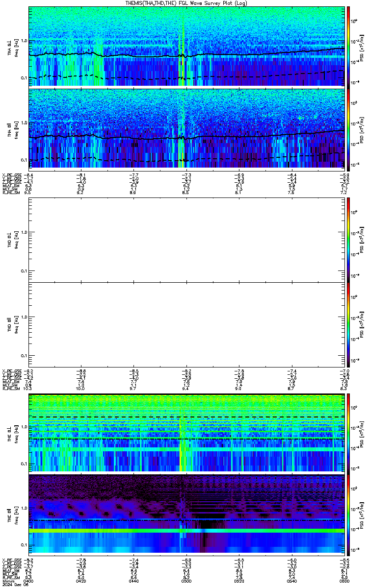
Task: Click the 'THE B∥ freq [Hz]' axis label
Action: tap(13, 514)
